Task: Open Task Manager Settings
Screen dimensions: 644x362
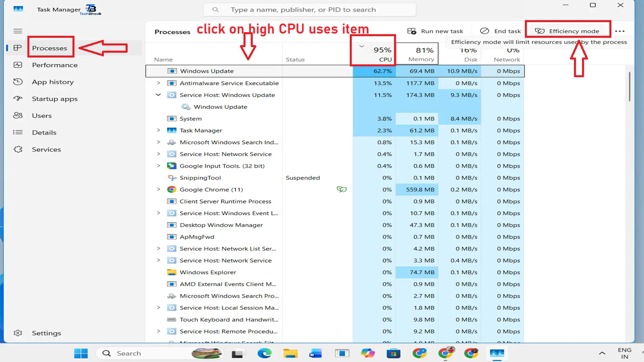Action: (46, 333)
